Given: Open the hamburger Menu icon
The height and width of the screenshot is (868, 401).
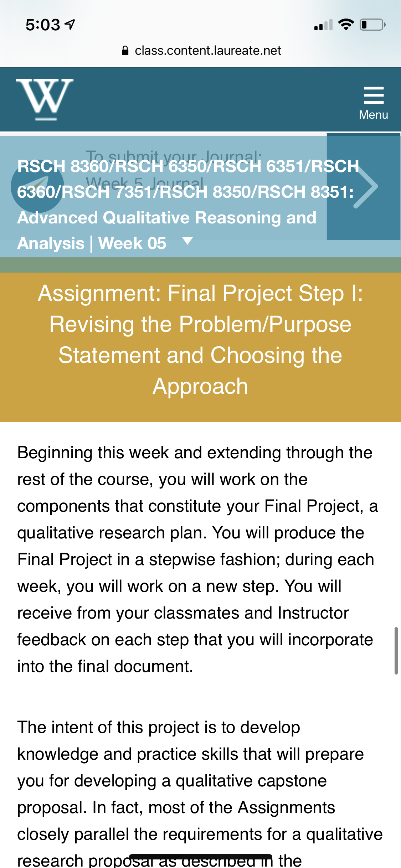Looking at the screenshot, I should (x=374, y=95).
